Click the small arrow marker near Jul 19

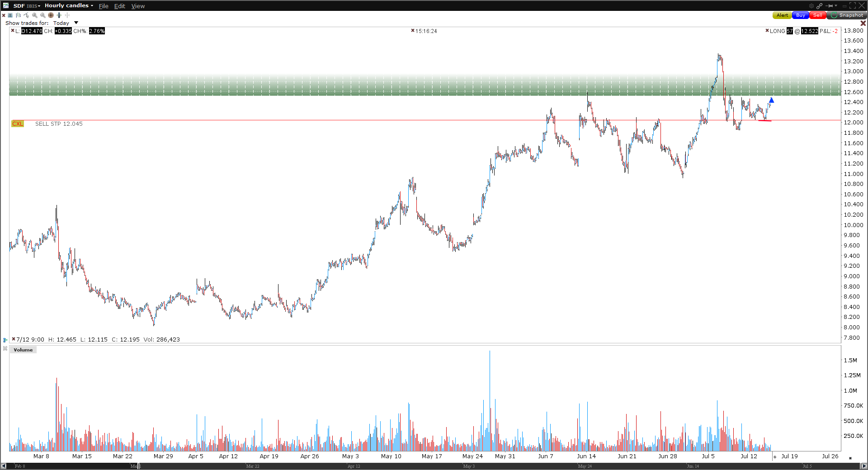pyautogui.click(x=774, y=457)
